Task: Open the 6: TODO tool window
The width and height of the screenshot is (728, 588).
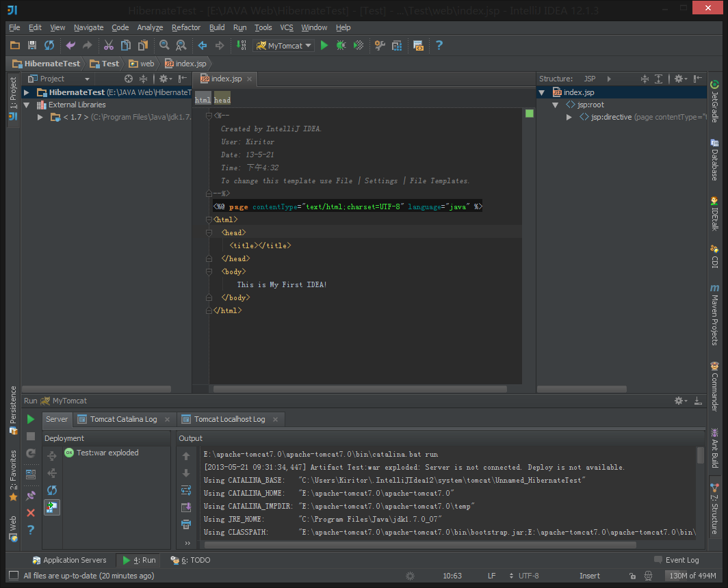Action: (190, 560)
